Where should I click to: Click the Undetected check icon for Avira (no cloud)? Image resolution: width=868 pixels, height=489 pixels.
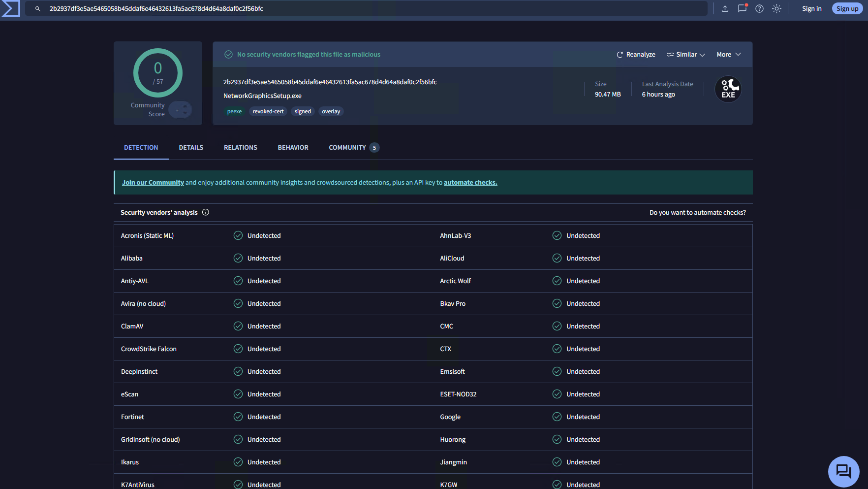pos(238,303)
